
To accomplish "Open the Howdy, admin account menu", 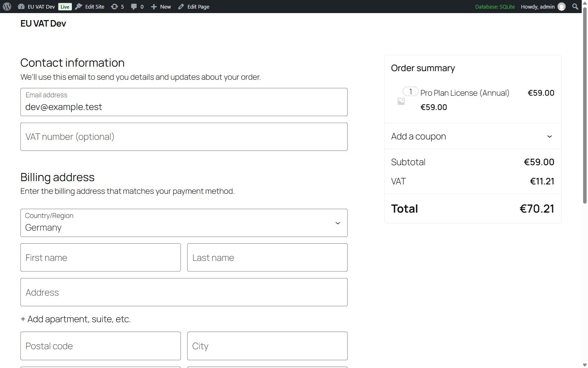I will 543,7.
